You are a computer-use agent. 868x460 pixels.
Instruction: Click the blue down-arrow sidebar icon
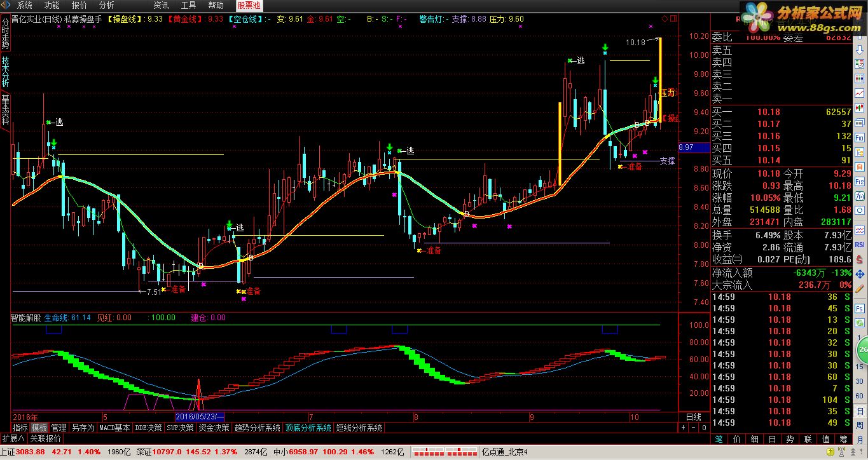[x=859, y=49]
